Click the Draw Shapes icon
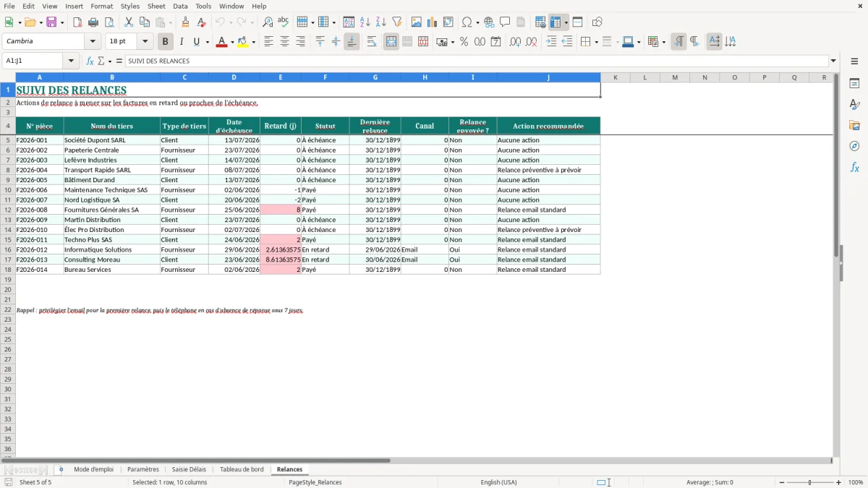868x488 pixels. [x=597, y=22]
